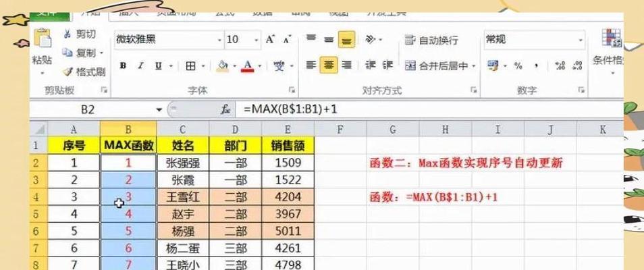Select top vertical alignment
The width and height of the screenshot is (644, 270).
311,39
